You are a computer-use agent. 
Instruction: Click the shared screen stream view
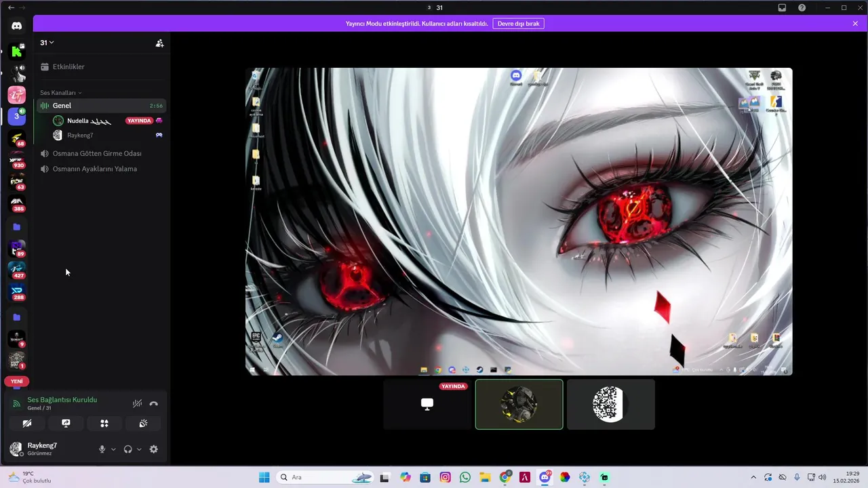519,221
